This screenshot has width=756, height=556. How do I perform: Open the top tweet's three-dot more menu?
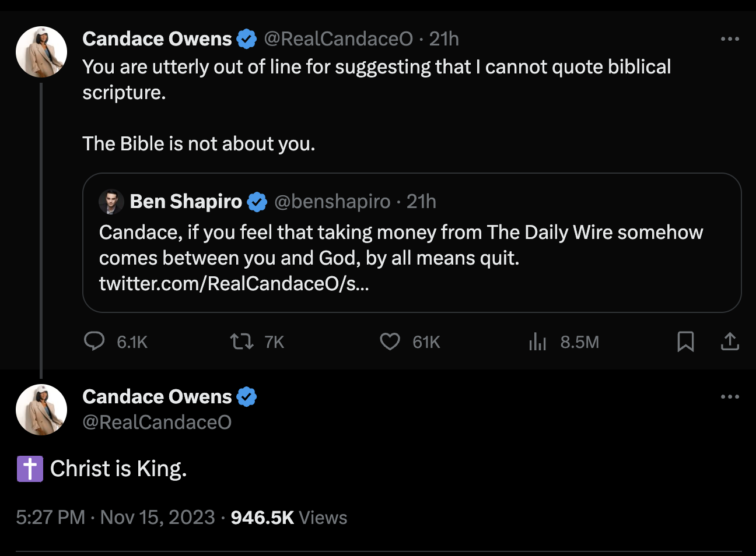(x=730, y=39)
